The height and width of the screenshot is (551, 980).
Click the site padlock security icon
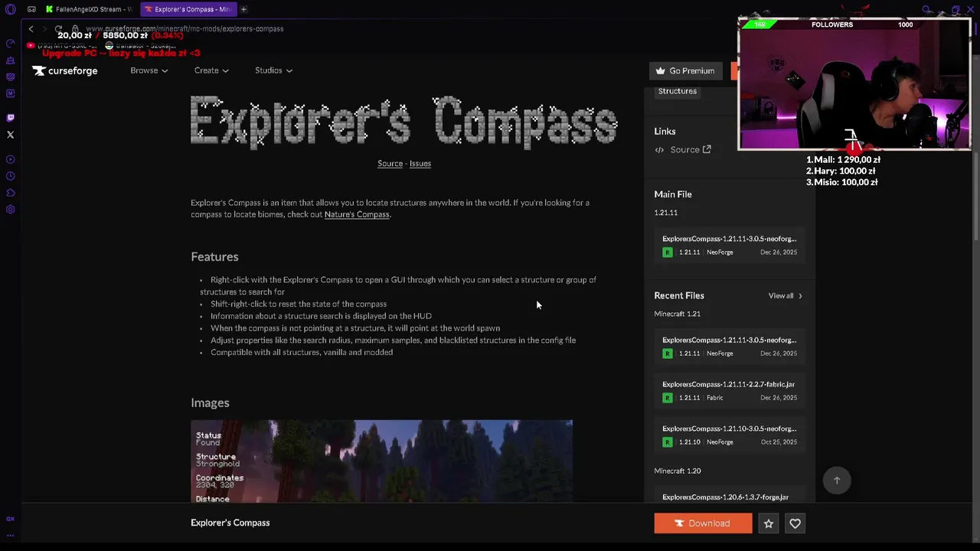(75, 29)
